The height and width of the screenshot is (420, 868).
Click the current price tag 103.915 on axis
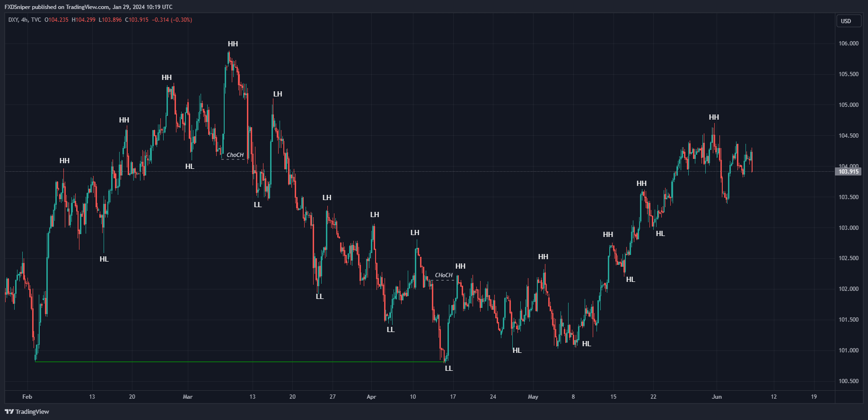(x=848, y=171)
